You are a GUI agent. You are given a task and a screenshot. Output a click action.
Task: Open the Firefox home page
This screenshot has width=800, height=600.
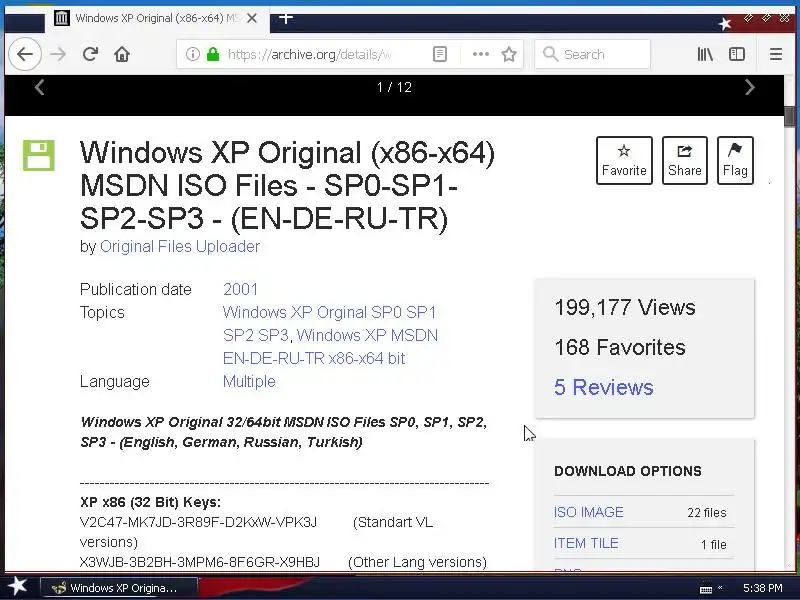[121, 54]
